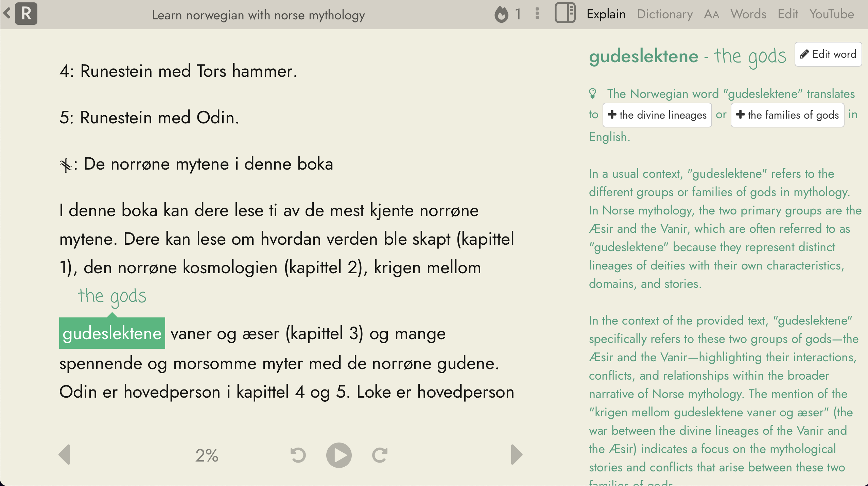Click the back arrow chevron
Viewport: 868px width, 486px height.
7,14
